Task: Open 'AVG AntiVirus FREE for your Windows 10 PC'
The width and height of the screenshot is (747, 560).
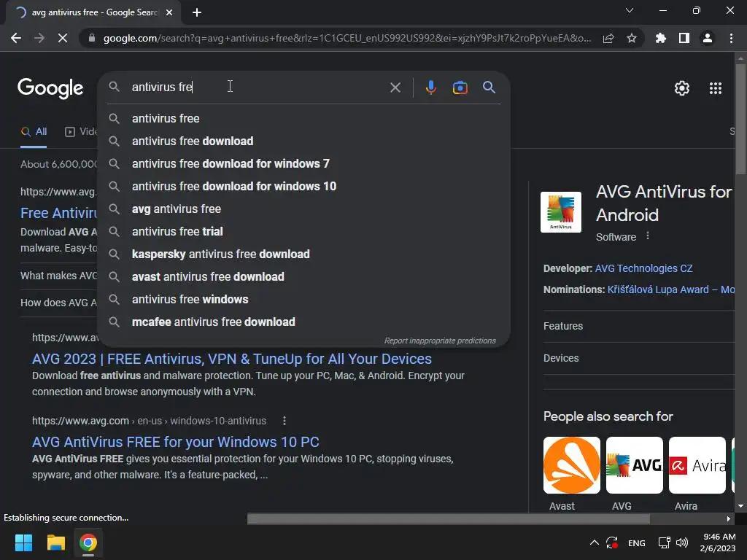Action: coord(175,443)
